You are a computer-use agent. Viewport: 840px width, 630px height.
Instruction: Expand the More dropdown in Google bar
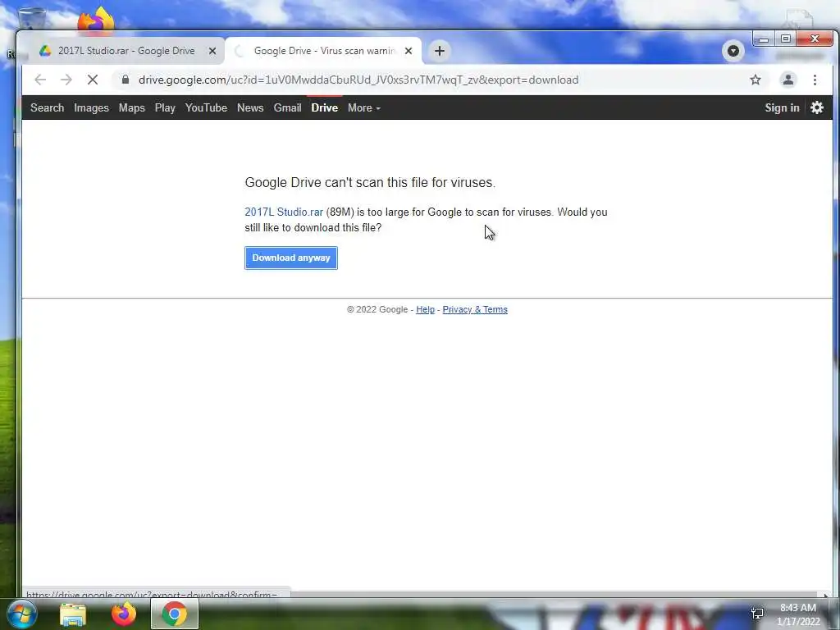363,107
